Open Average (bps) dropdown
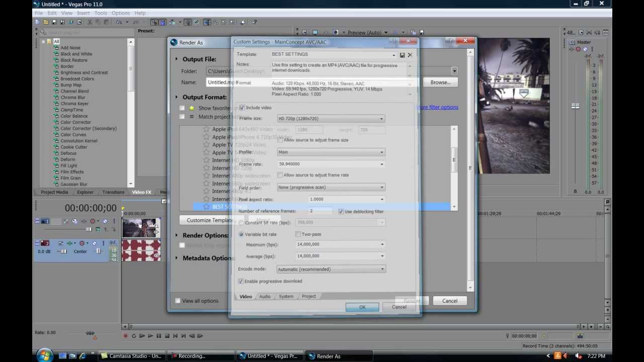Viewport: 644px width, 362px height. (x=382, y=256)
